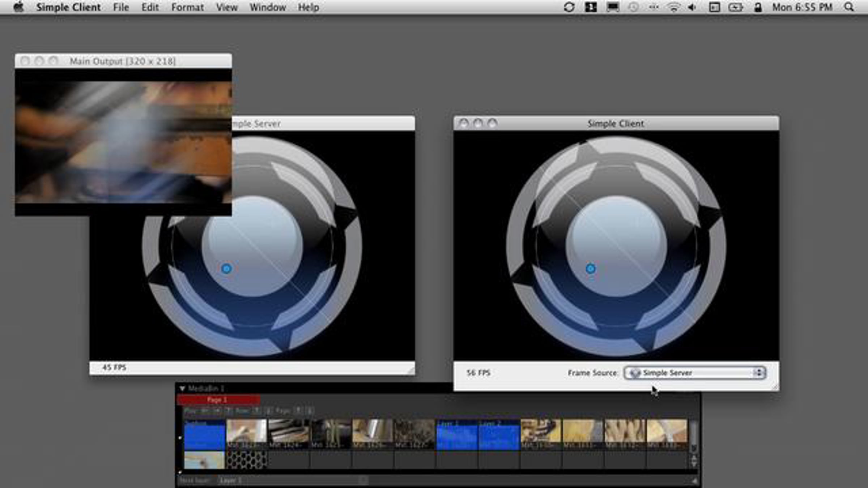868x488 pixels.
Task: Open the Window menu
Action: (x=268, y=7)
